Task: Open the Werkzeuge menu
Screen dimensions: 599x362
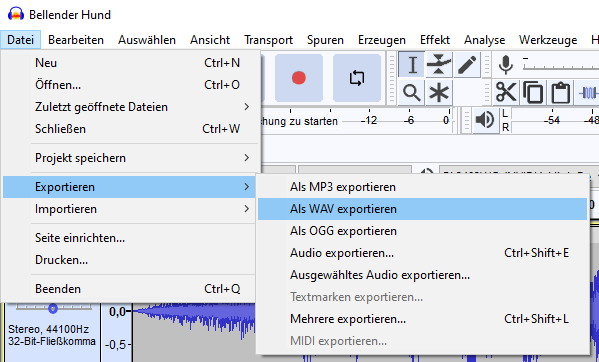Action: [548, 40]
